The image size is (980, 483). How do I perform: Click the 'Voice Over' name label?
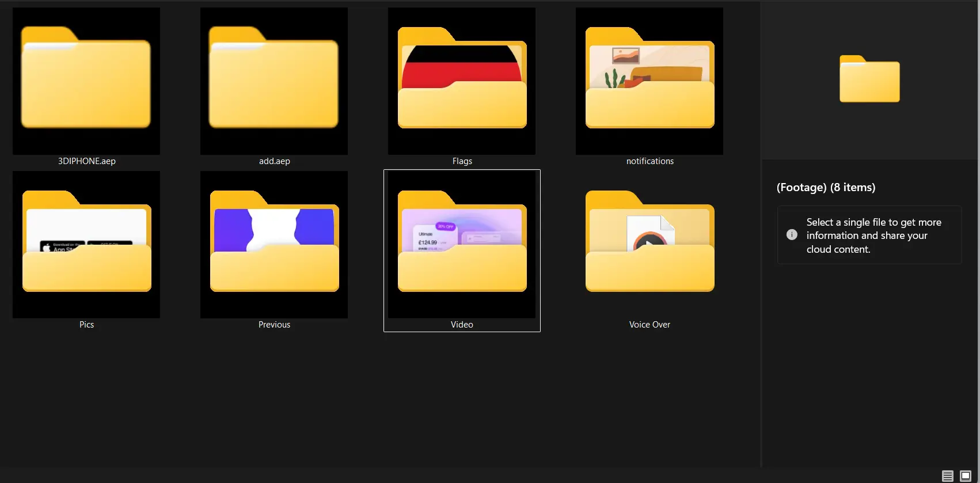649,325
